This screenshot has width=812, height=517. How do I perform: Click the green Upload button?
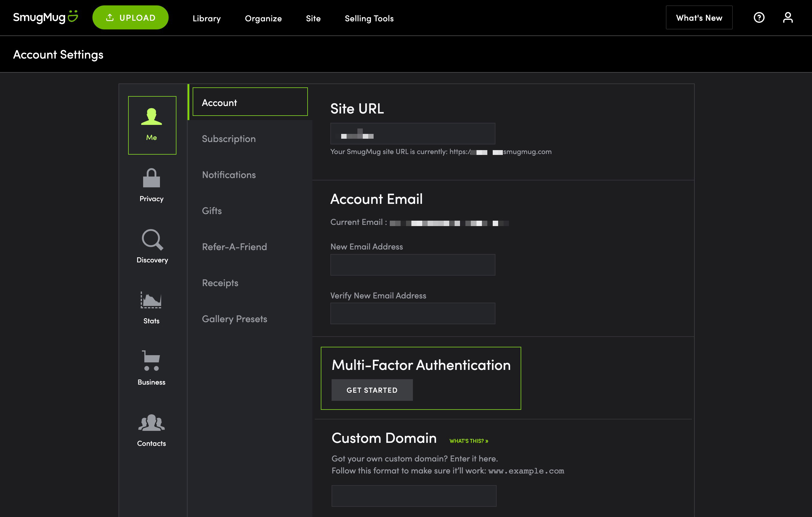click(x=131, y=17)
